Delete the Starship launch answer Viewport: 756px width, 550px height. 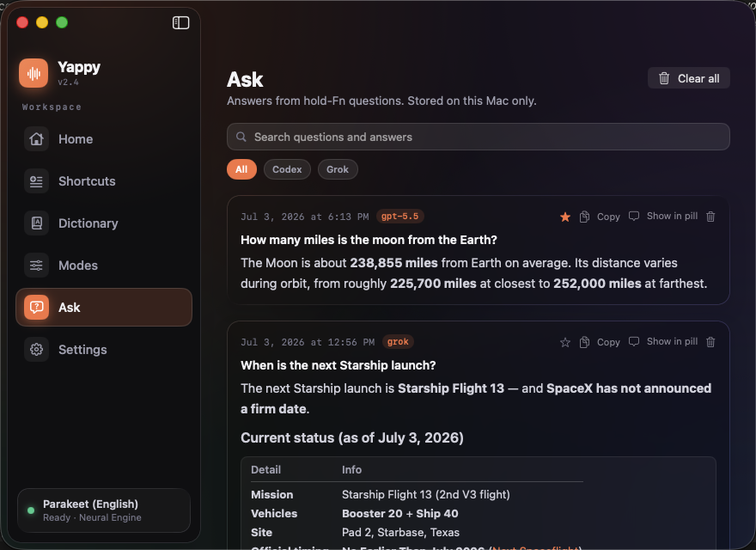(x=710, y=342)
